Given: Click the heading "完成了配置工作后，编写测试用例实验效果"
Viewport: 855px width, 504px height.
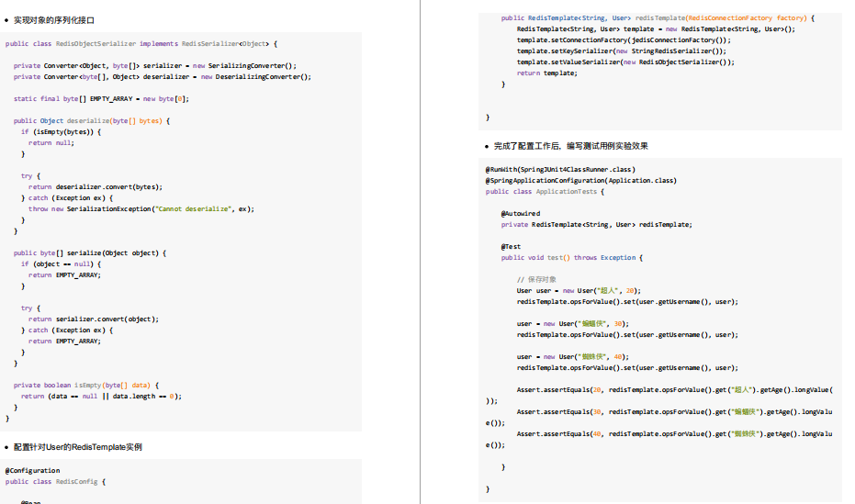Looking at the screenshot, I should coord(571,146).
